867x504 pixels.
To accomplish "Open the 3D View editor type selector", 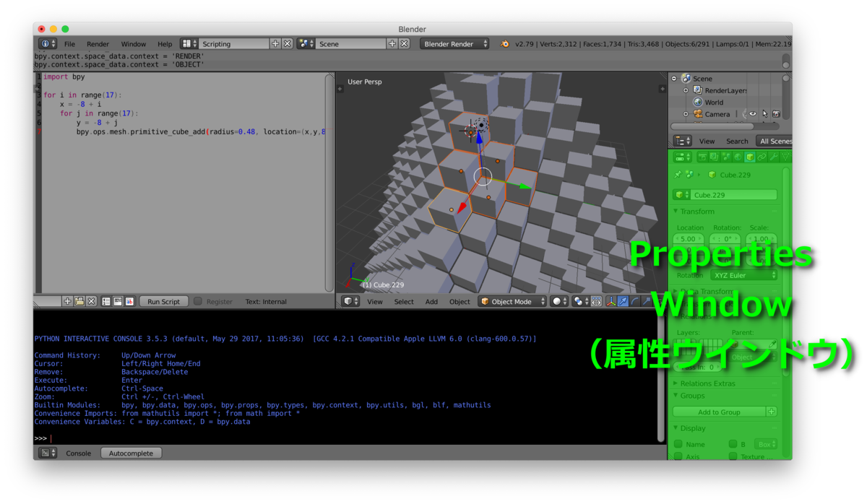I will click(x=351, y=301).
